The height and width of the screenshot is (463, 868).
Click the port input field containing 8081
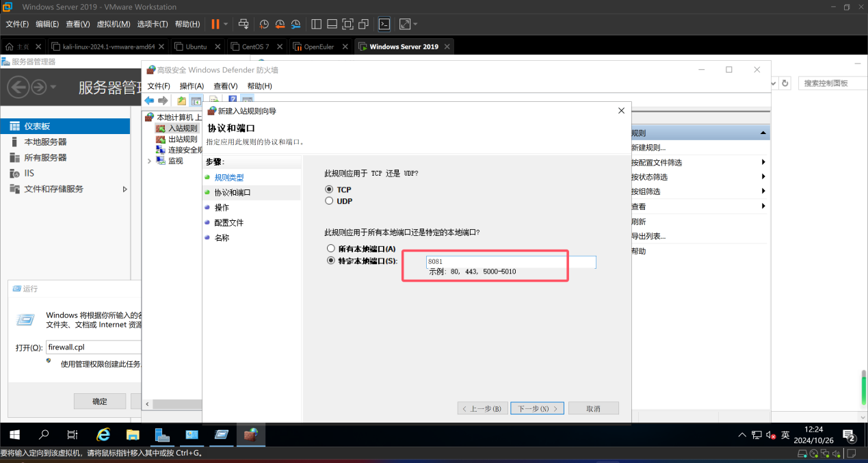coord(510,262)
